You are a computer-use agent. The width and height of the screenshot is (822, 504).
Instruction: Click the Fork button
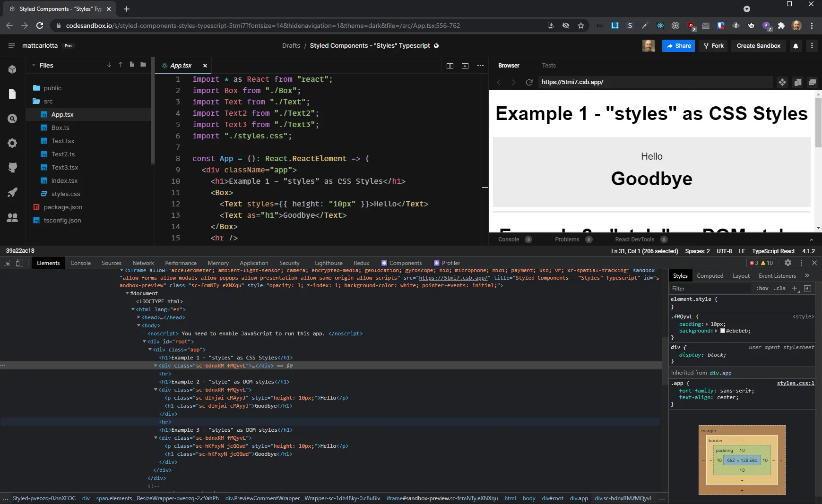(x=713, y=46)
